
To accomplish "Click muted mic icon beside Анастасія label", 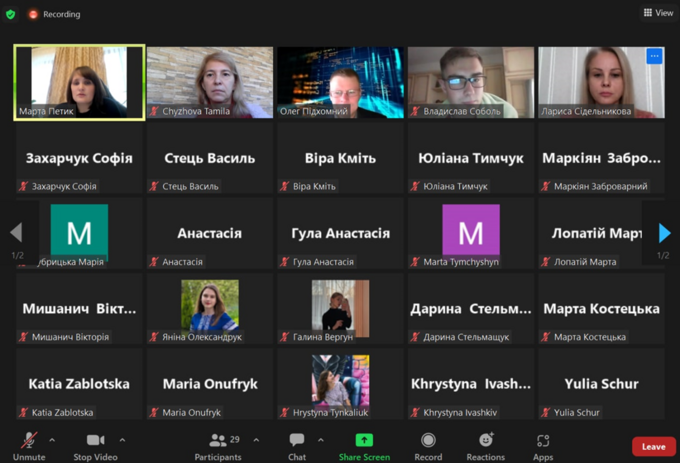I will coord(154,262).
